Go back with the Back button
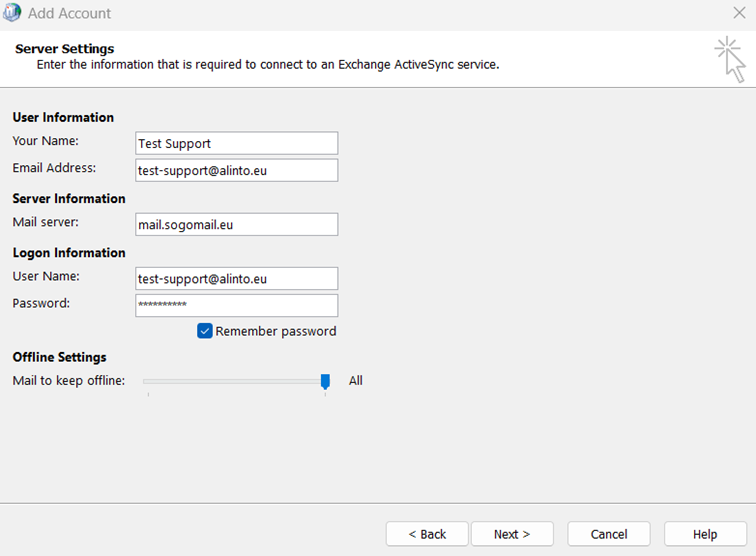This screenshot has width=756, height=556. [426, 534]
